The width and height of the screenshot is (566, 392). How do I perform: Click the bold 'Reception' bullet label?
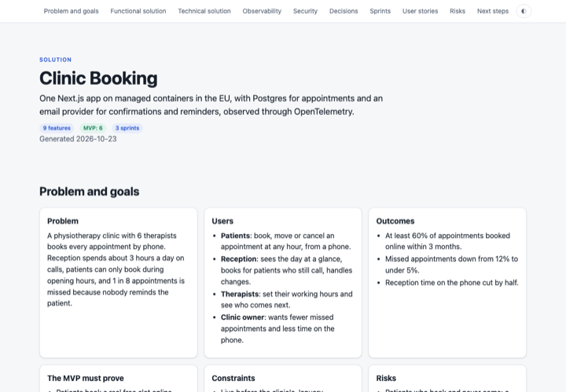(x=239, y=259)
